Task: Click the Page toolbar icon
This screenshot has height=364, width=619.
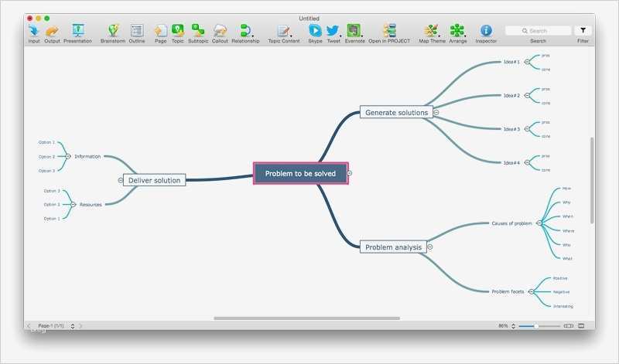Action: [x=161, y=30]
